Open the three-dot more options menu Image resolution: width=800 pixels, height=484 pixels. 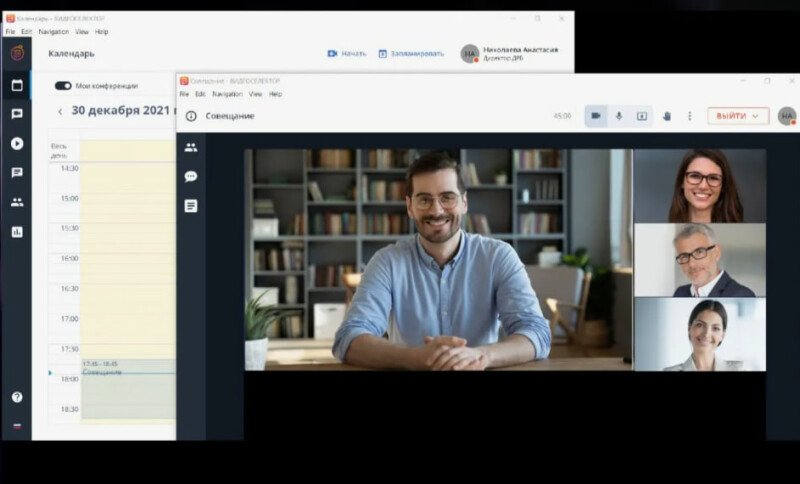click(x=689, y=116)
